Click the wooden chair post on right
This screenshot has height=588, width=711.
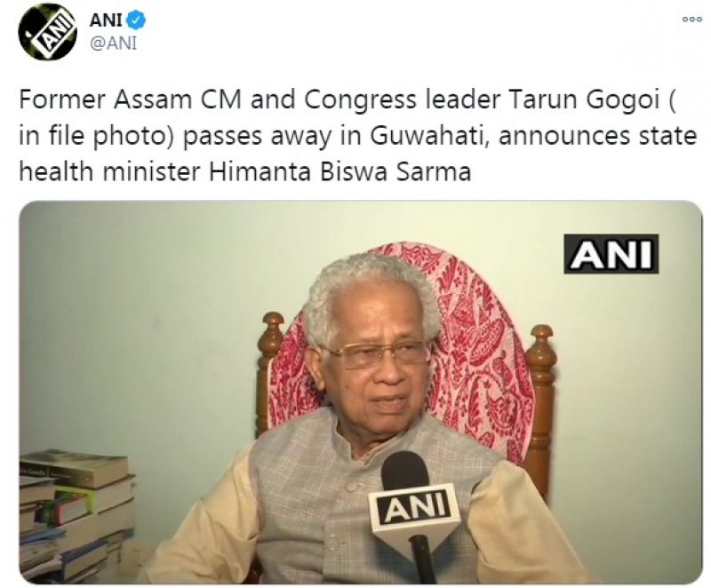pyautogui.click(x=540, y=408)
